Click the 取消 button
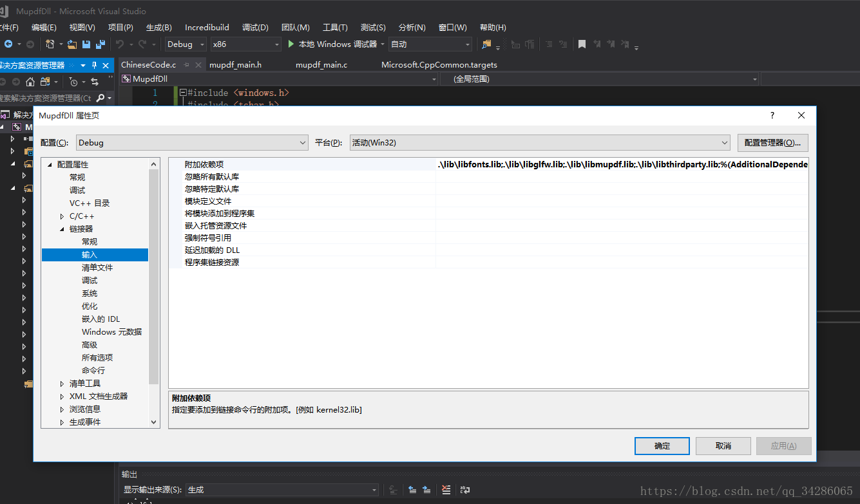The width and height of the screenshot is (860, 504). (723, 446)
